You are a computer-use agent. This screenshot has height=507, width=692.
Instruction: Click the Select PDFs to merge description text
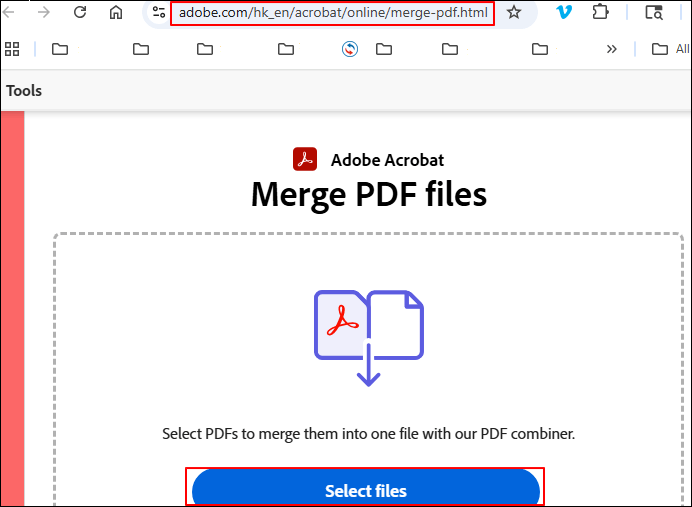pos(369,434)
